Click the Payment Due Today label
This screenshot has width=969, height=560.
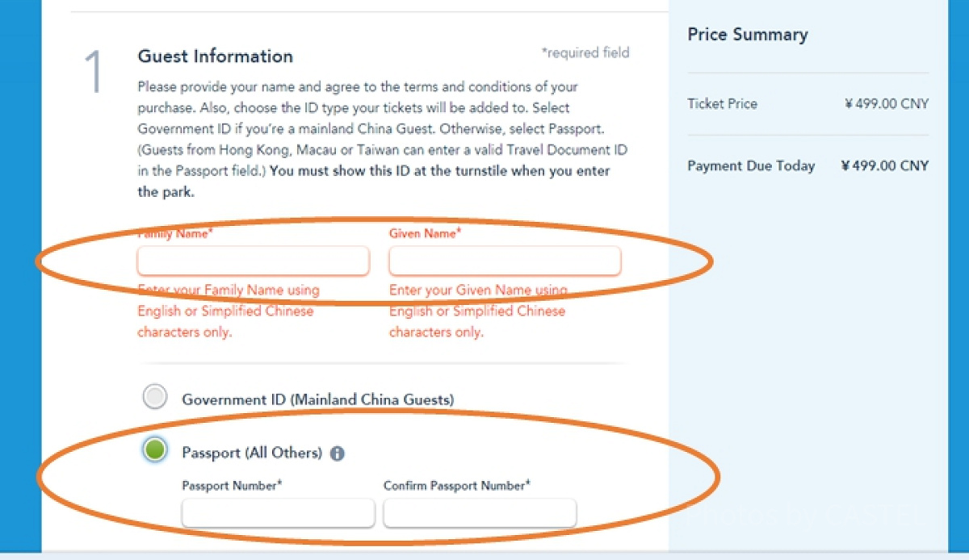click(751, 166)
